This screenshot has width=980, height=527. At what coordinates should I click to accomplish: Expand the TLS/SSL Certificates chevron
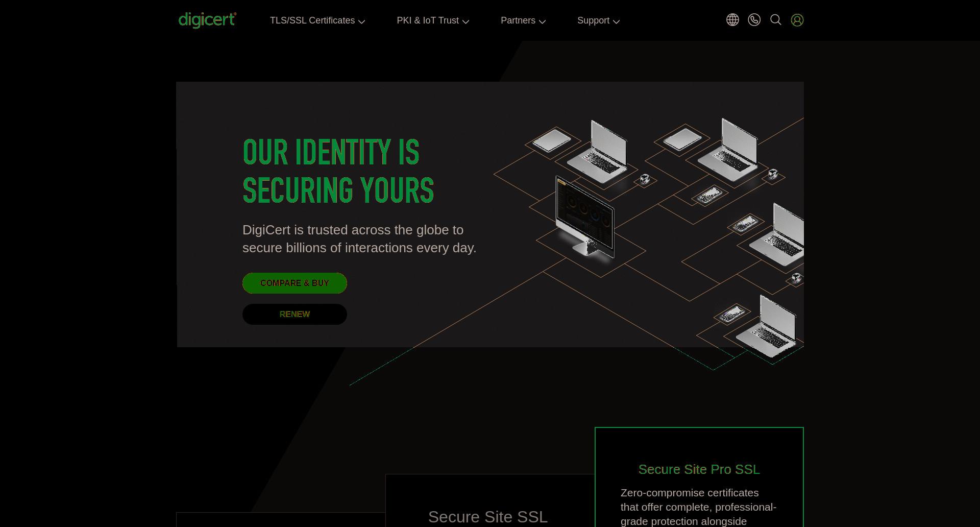(x=361, y=21)
